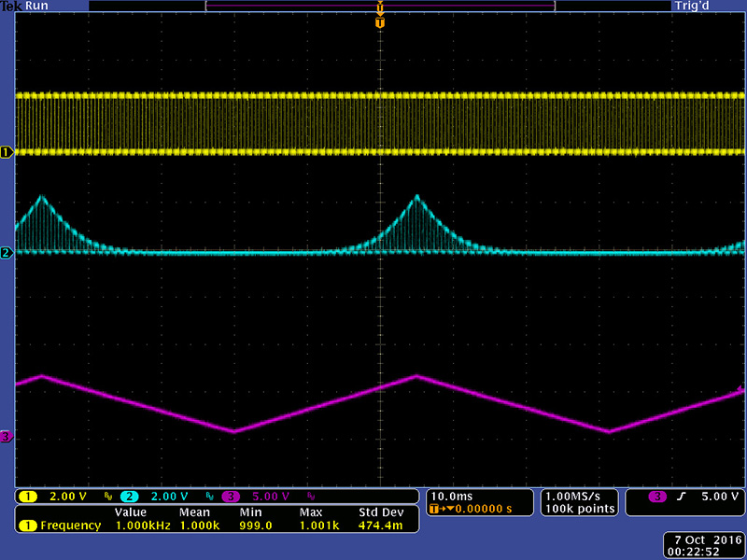The image size is (747, 560).
Task: Click the 1.000k mean value
Action: pyautogui.click(x=199, y=525)
